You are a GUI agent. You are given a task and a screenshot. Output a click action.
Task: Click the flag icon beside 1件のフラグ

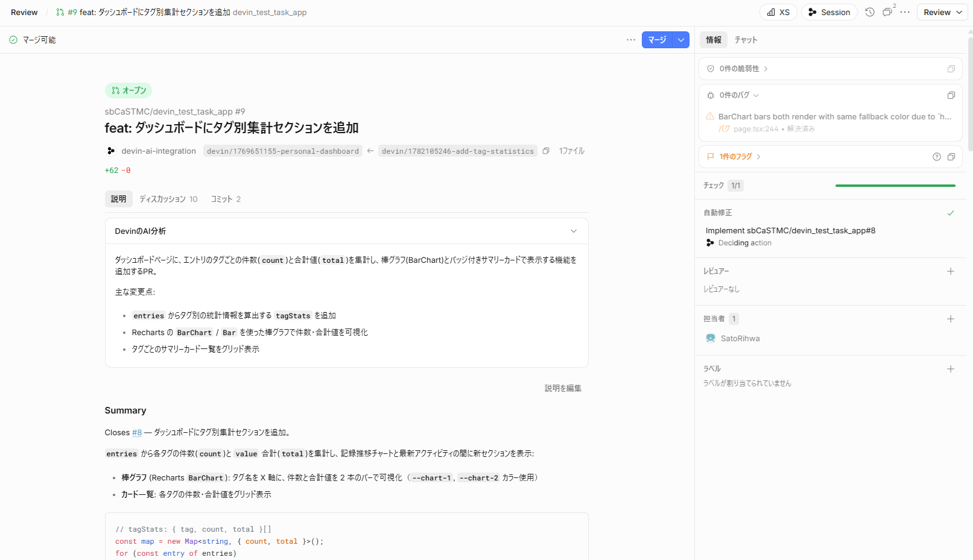711,157
